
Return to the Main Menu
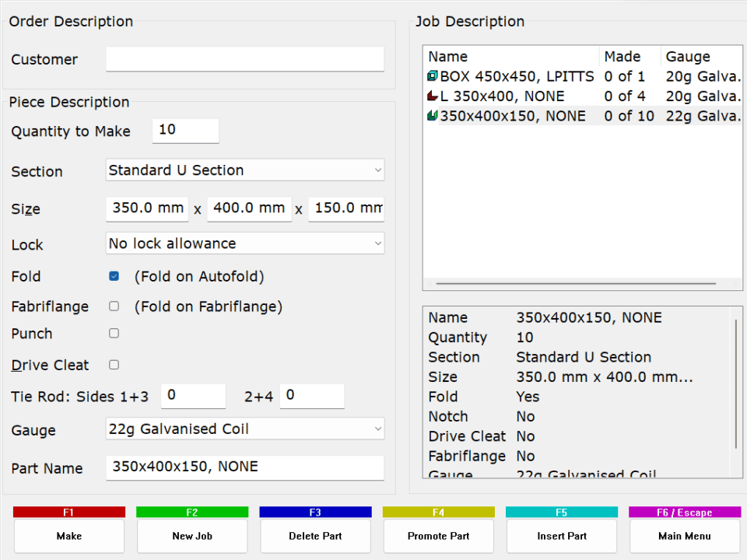click(x=685, y=536)
